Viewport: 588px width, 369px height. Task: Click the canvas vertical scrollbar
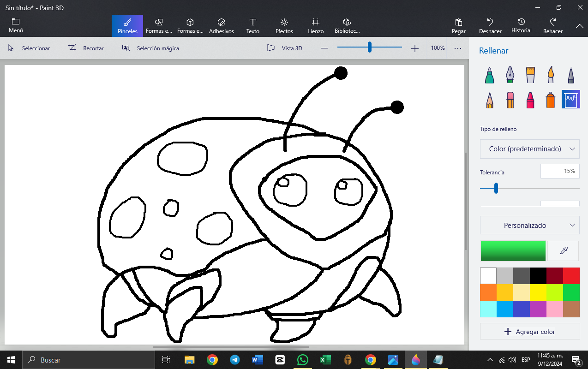(465, 201)
